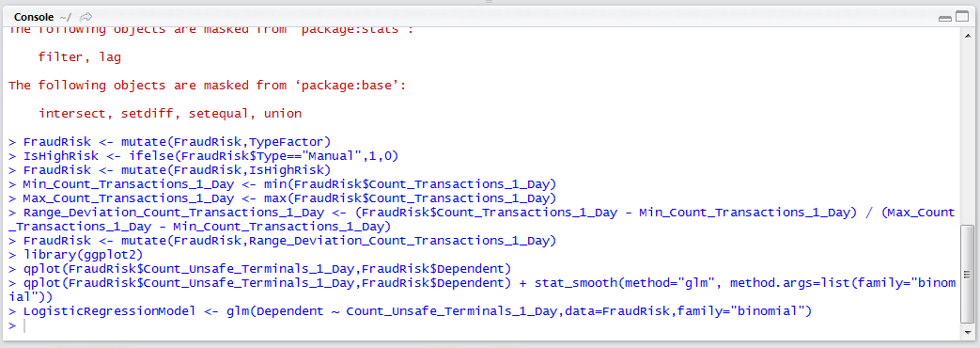
Task: Click the 'mutate(FraudRisk,TypeFactor)' line
Action: pyautogui.click(x=169, y=141)
